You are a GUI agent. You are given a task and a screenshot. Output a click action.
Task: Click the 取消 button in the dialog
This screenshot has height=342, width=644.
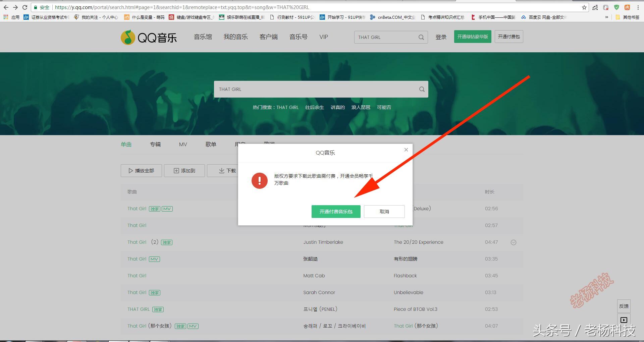[384, 211]
